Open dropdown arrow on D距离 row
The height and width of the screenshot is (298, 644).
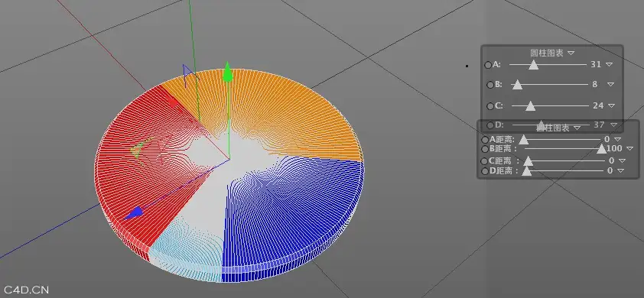pyautogui.click(x=620, y=170)
